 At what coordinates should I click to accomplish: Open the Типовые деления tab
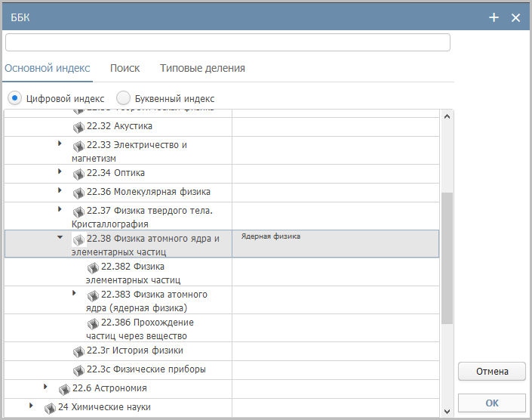pyautogui.click(x=202, y=68)
